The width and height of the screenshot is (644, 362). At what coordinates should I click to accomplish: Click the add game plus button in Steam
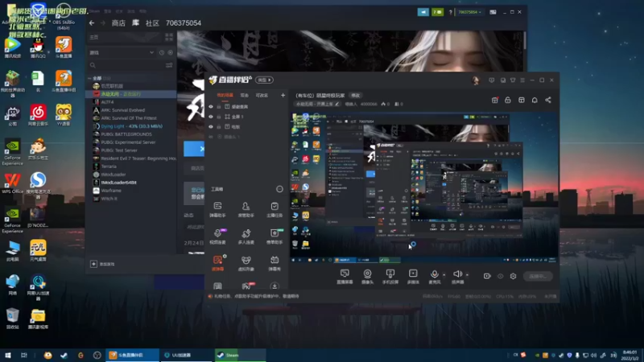93,264
